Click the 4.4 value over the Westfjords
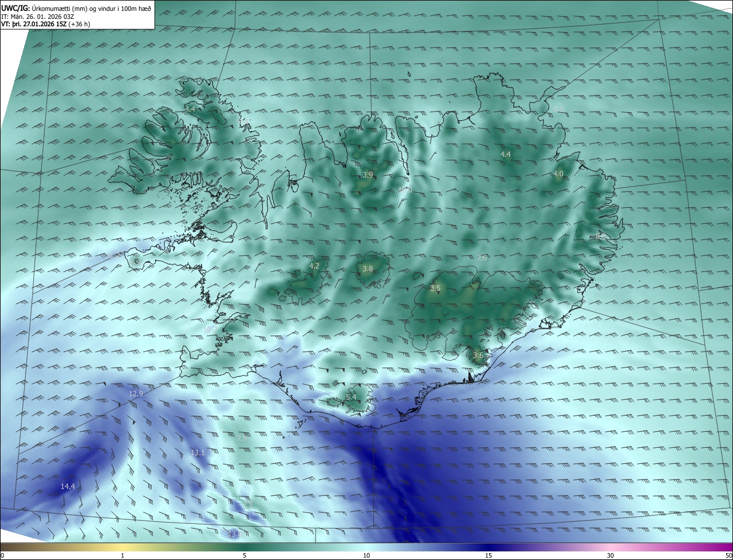 coord(190,109)
